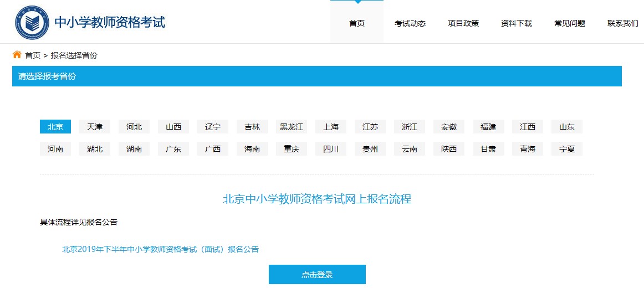
Task: Select the 海南 province button
Action: [x=252, y=149]
